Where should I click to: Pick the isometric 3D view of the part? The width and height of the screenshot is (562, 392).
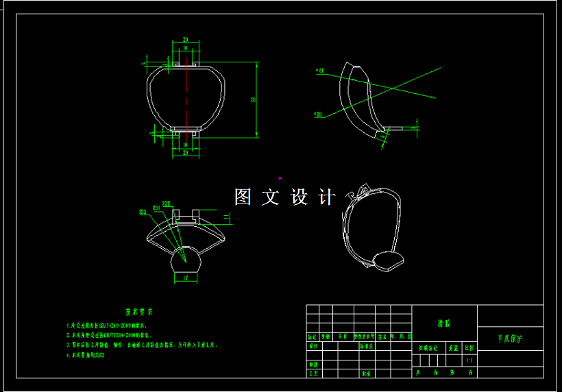click(x=373, y=228)
